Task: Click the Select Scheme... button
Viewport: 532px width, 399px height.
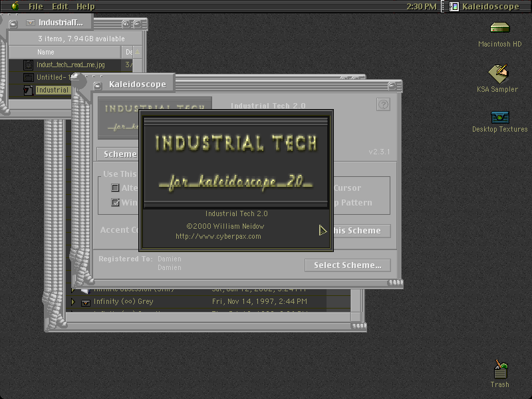Action: 348,265
